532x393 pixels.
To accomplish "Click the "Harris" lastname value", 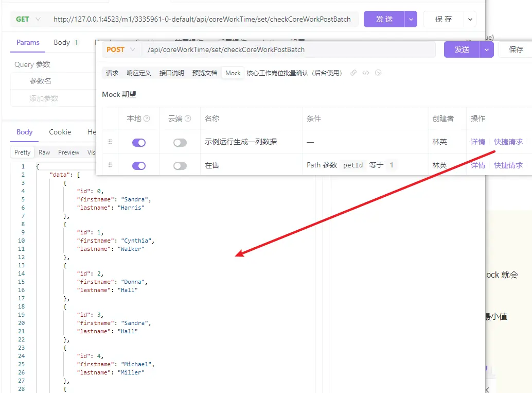I will 131,208.
